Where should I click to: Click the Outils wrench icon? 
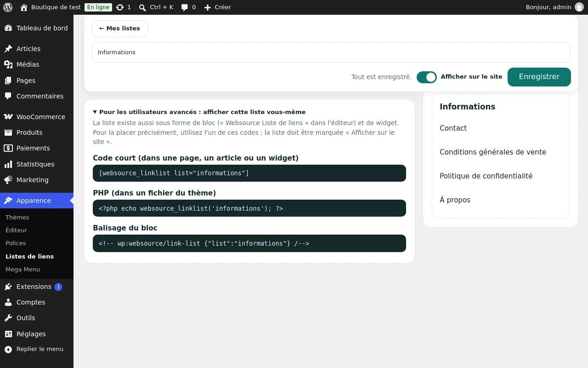coord(8,318)
